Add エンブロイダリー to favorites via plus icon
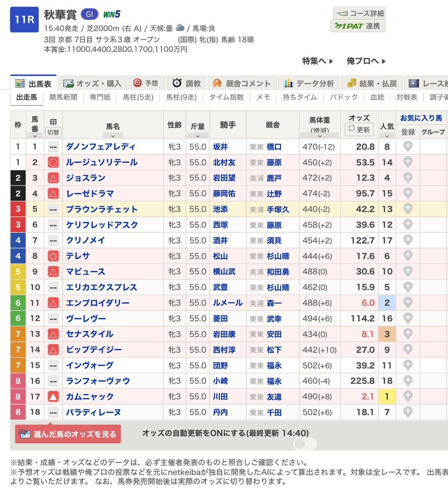 [408, 303]
